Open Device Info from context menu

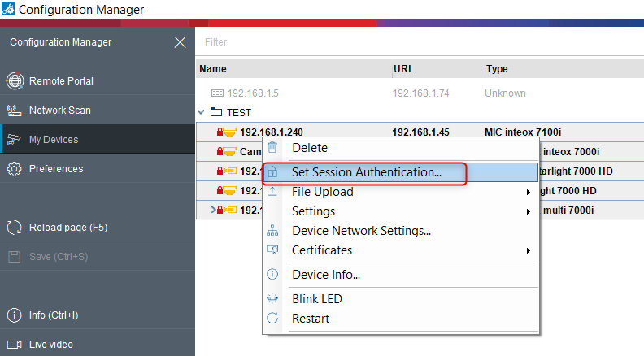point(326,275)
